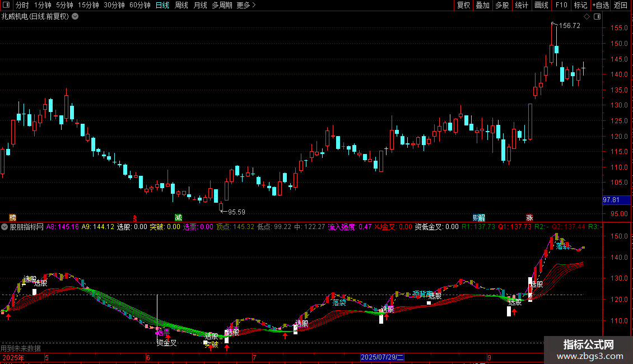Click the 流入强度: 0.47 value

350,227
